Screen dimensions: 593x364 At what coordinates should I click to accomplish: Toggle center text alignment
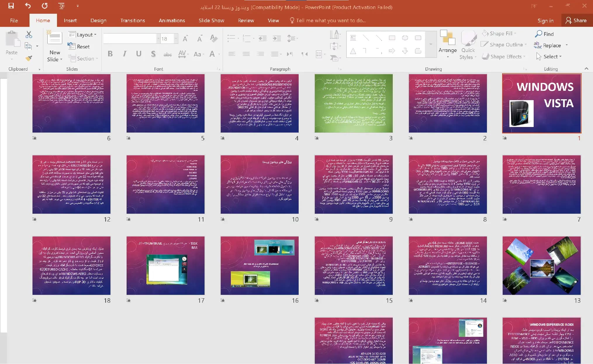246,54
